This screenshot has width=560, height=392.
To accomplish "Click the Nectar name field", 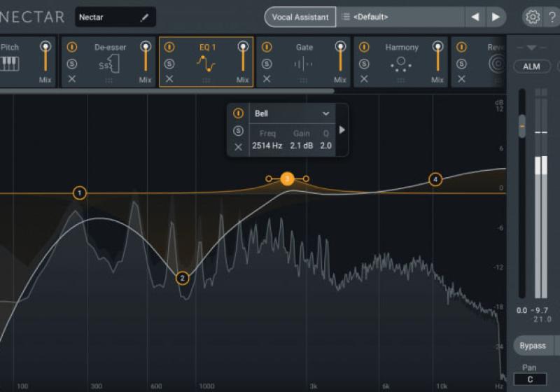I will tap(115, 17).
